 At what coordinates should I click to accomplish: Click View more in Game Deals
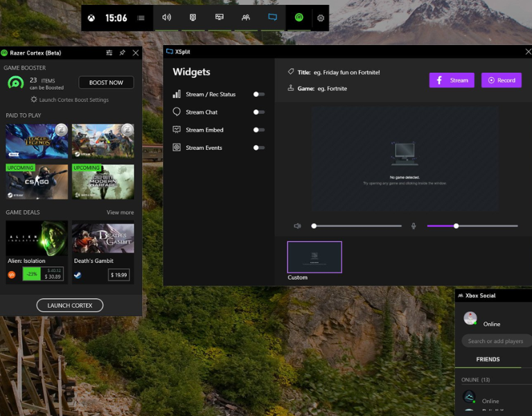tap(120, 212)
